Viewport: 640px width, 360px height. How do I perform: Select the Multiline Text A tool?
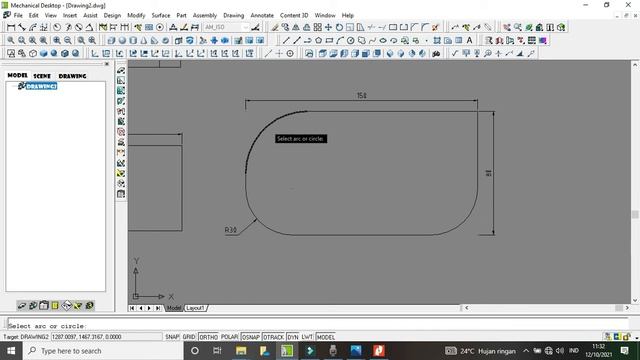click(469, 40)
